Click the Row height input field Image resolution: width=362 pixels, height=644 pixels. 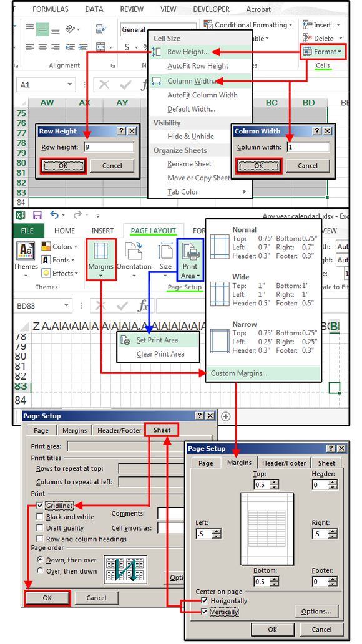point(109,147)
